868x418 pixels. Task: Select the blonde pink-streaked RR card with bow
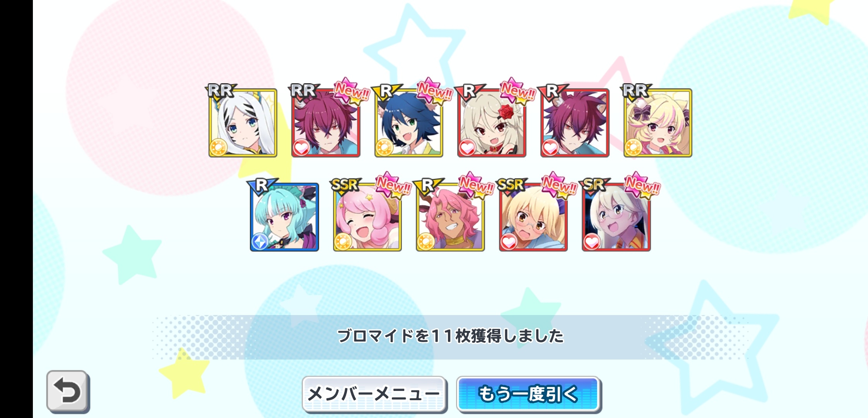pyautogui.click(x=658, y=123)
